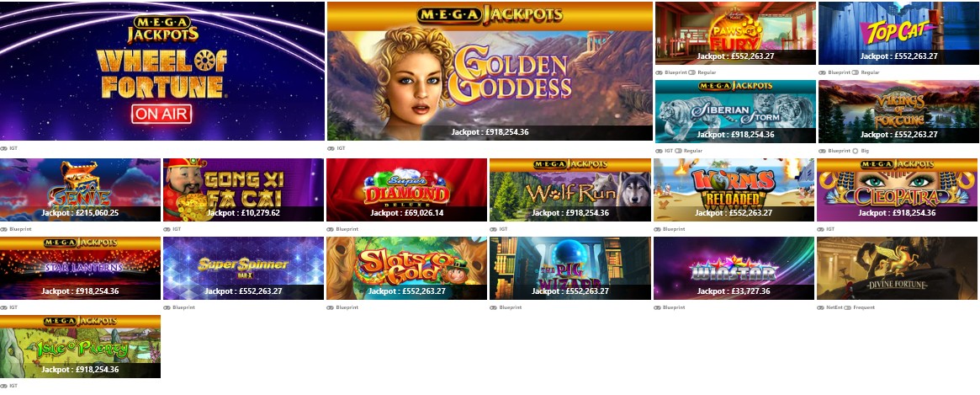Click the Blueprint provider icon under Genie
The width and height of the screenshot is (980, 395).
tap(3, 229)
